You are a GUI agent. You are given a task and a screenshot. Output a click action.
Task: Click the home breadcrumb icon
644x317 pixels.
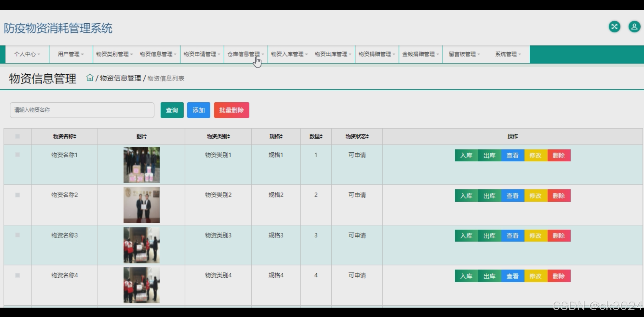click(90, 78)
